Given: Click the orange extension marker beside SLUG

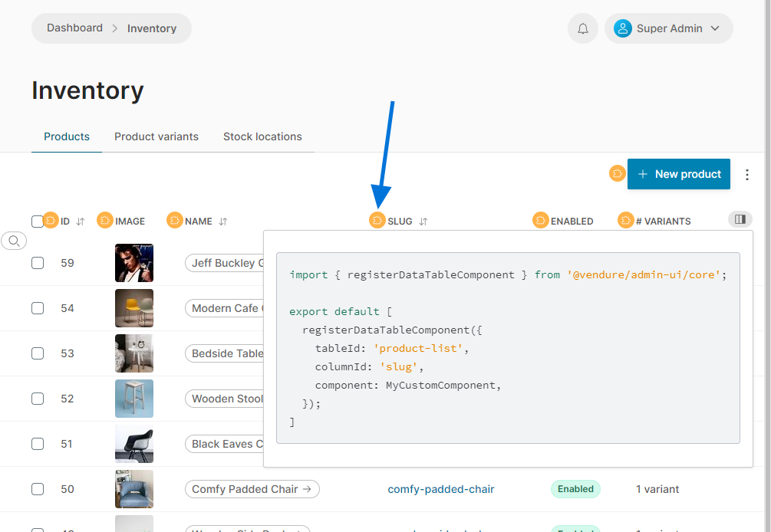Looking at the screenshot, I should pos(377,221).
